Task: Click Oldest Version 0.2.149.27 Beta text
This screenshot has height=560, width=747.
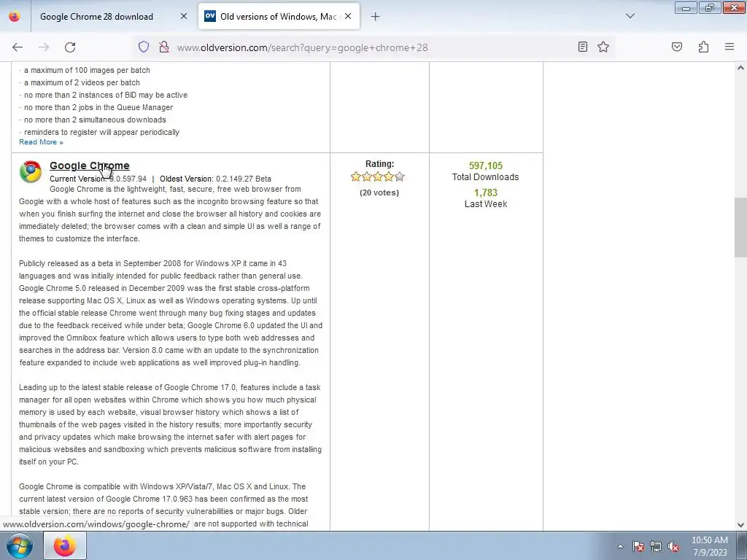Action: click(215, 179)
